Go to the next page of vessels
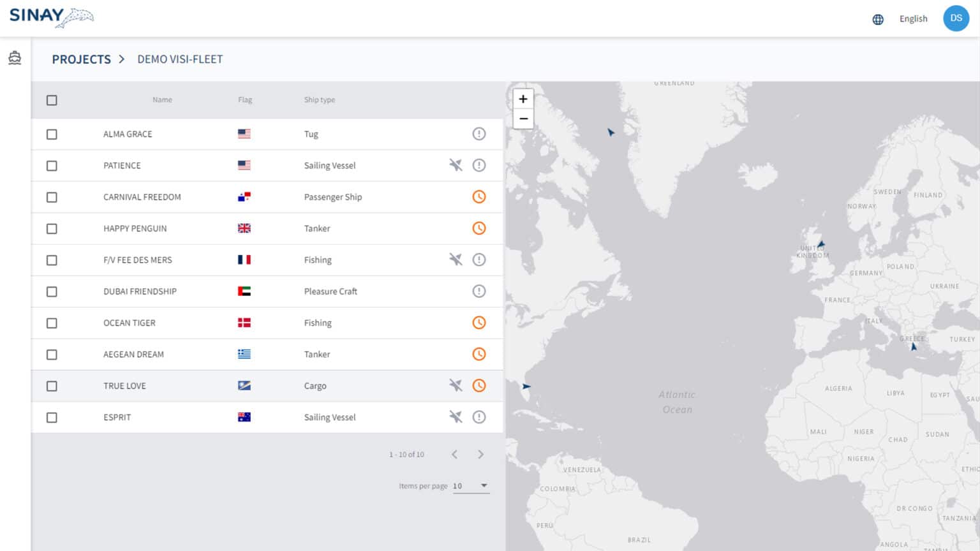Screen dimensions: 980x551 [481, 454]
